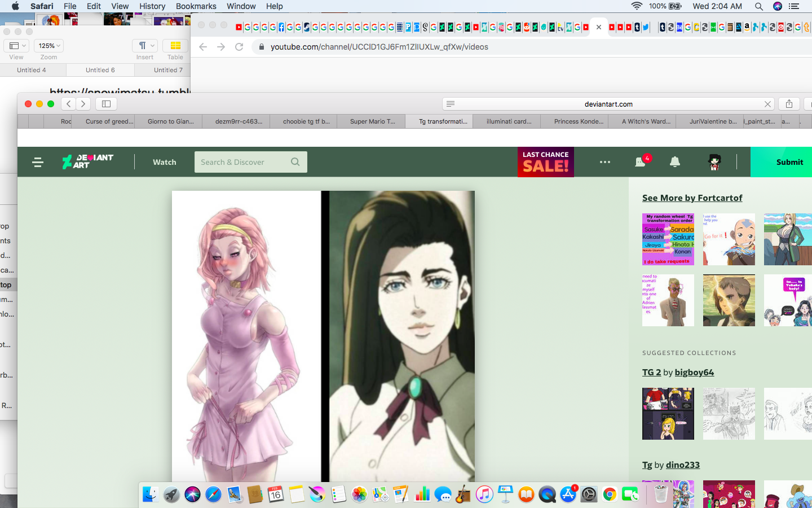Click the Wi-Fi status icon

tap(637, 6)
